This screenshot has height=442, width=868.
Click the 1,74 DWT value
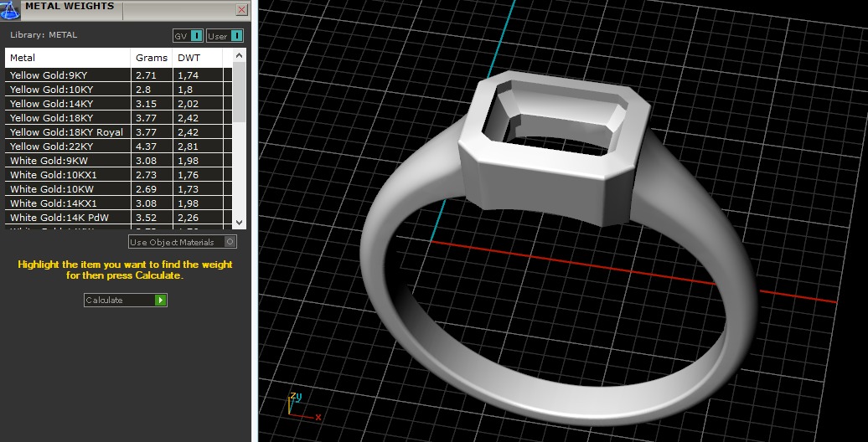click(188, 75)
